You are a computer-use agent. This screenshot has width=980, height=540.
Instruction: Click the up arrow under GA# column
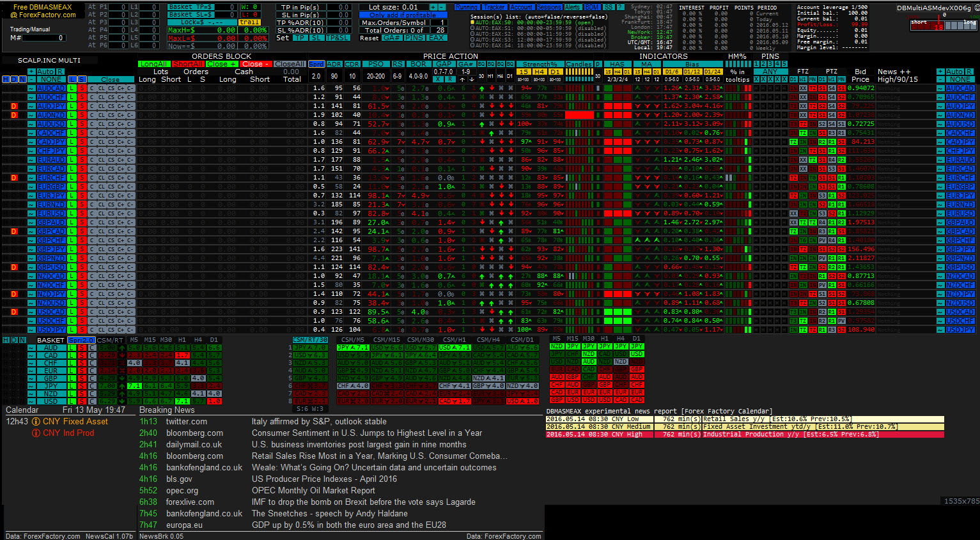pyautogui.click(x=462, y=79)
